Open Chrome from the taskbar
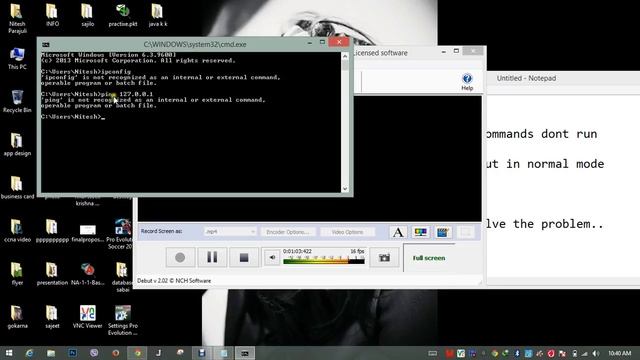Image resolution: width=640 pixels, height=360 pixels. pyautogui.click(x=138, y=353)
